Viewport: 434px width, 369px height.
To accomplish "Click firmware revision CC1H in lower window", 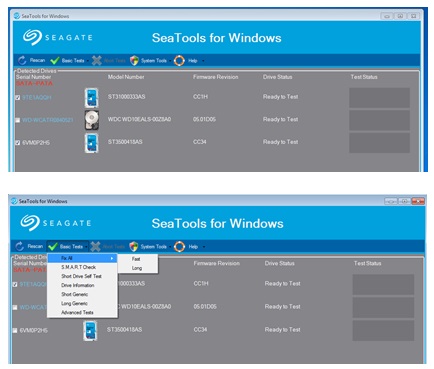I will coord(201,283).
